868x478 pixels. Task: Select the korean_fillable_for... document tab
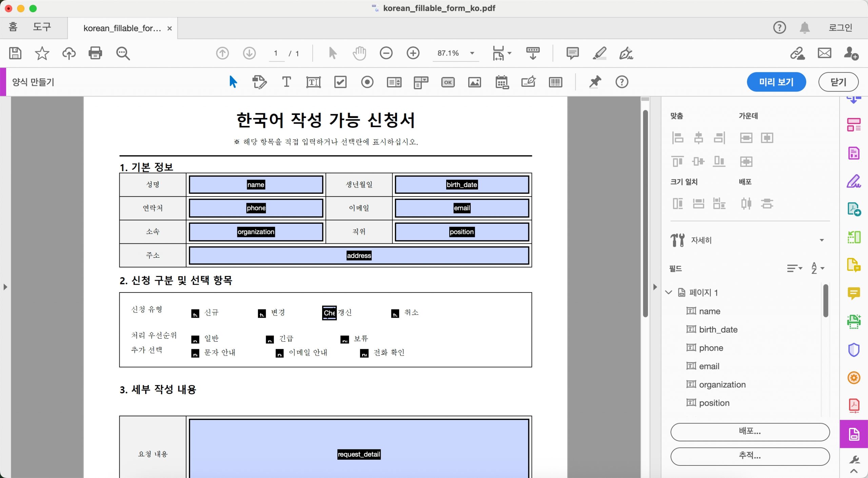click(x=122, y=28)
